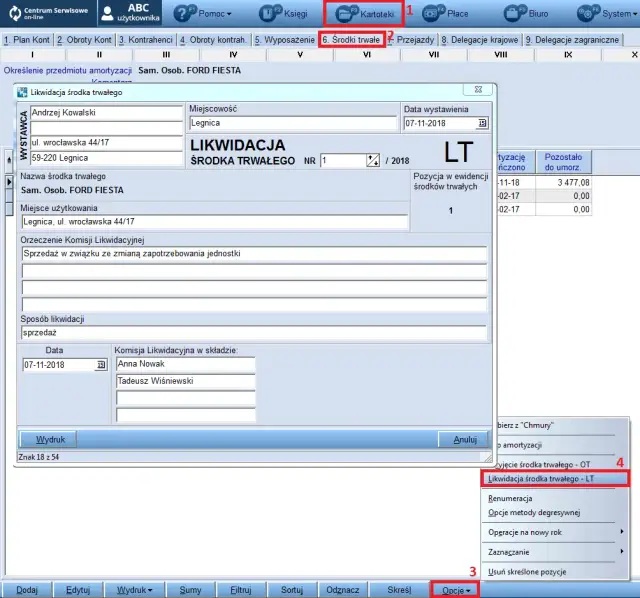This screenshot has height=598, width=640.
Task: Expand the Wydruk dropdown in bottom toolbar
Action: click(x=135, y=589)
